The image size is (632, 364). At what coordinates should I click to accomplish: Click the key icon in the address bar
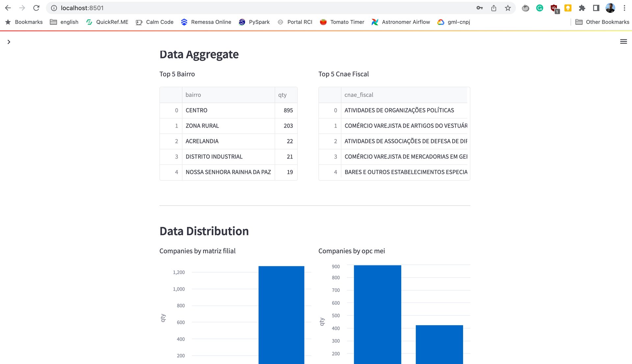click(x=480, y=8)
